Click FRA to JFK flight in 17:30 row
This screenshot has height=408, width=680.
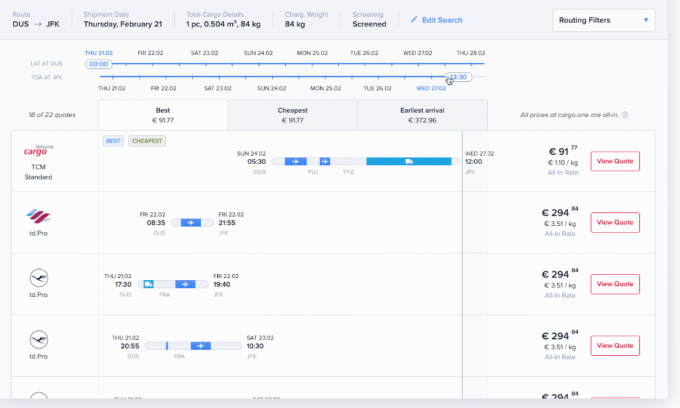tap(185, 284)
